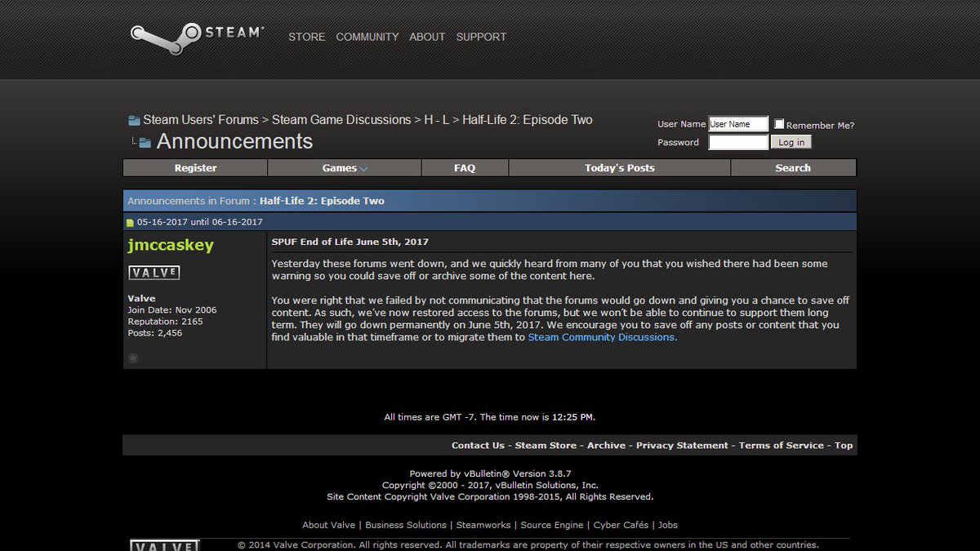The height and width of the screenshot is (551, 980).
Task: Go to Steam Users' Forums breadcrumb
Action: 201,120
